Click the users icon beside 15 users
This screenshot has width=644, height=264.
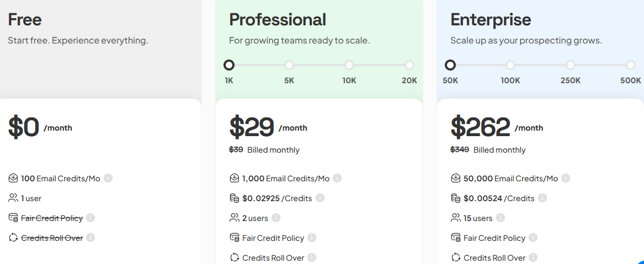tap(455, 218)
